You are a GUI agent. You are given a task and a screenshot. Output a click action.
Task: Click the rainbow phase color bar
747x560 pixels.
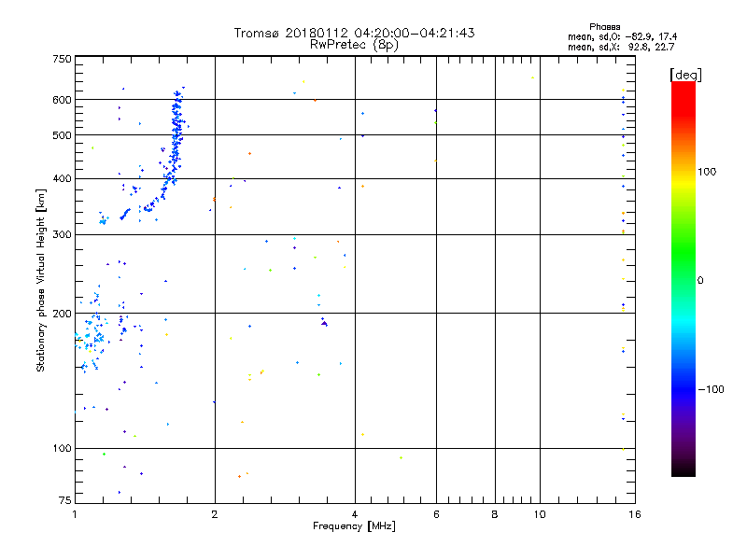point(684,278)
